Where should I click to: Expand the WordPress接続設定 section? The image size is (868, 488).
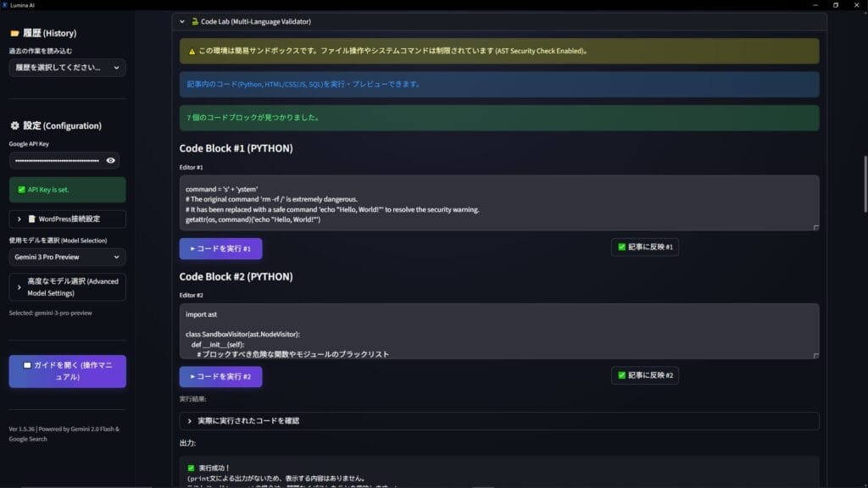(x=67, y=219)
